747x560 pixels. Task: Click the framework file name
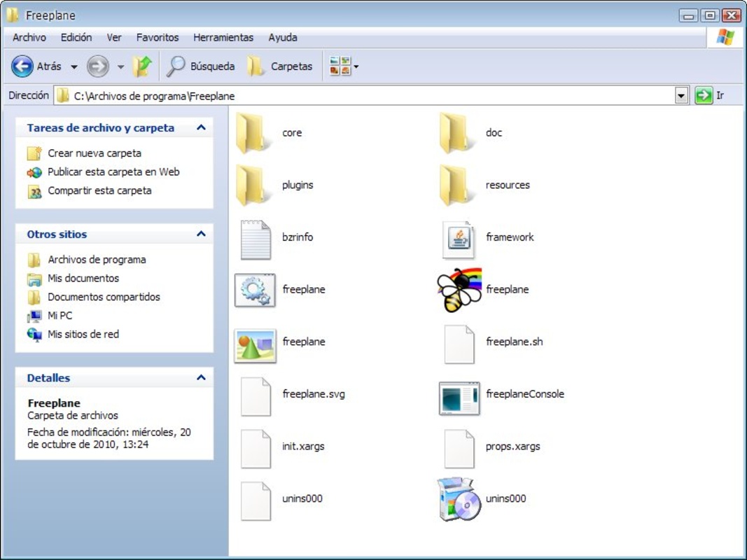(510, 237)
